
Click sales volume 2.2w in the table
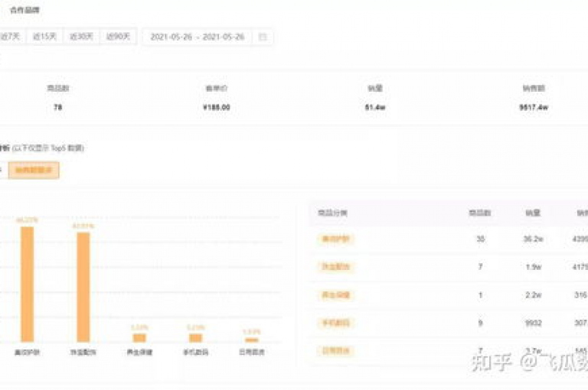pos(533,295)
